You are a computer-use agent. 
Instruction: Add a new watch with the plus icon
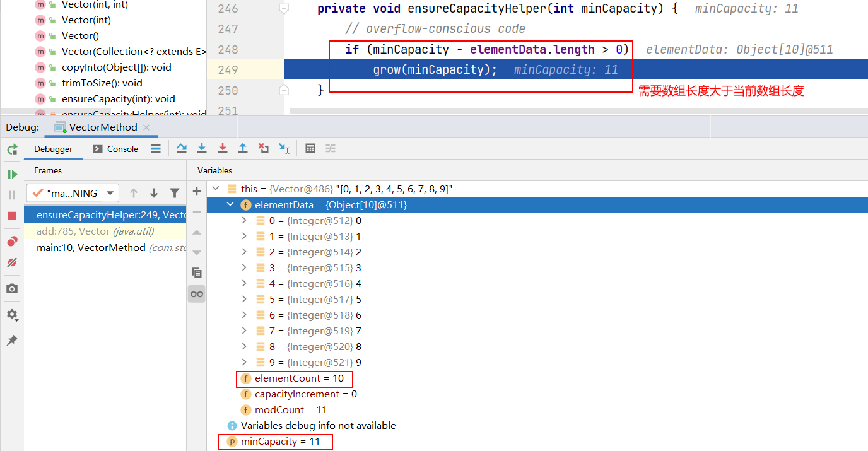pos(197,191)
